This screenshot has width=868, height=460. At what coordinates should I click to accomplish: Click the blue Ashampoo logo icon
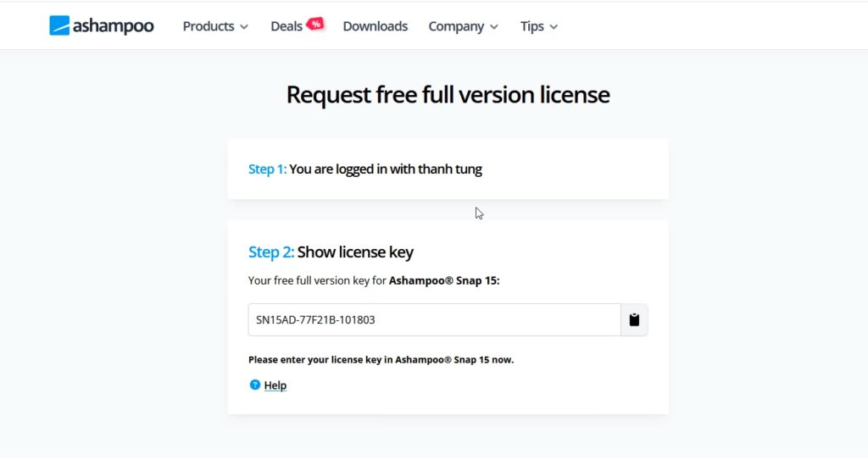tap(59, 25)
